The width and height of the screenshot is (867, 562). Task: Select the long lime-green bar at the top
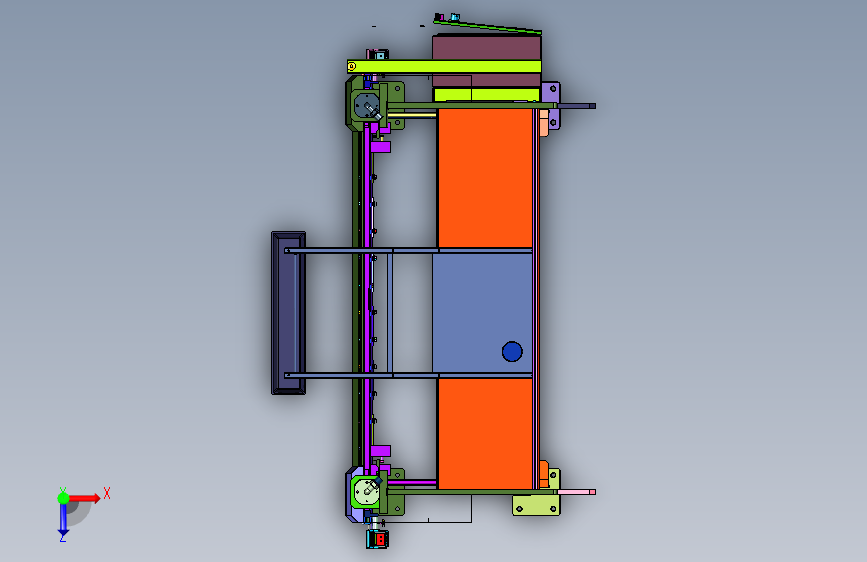tap(444, 66)
